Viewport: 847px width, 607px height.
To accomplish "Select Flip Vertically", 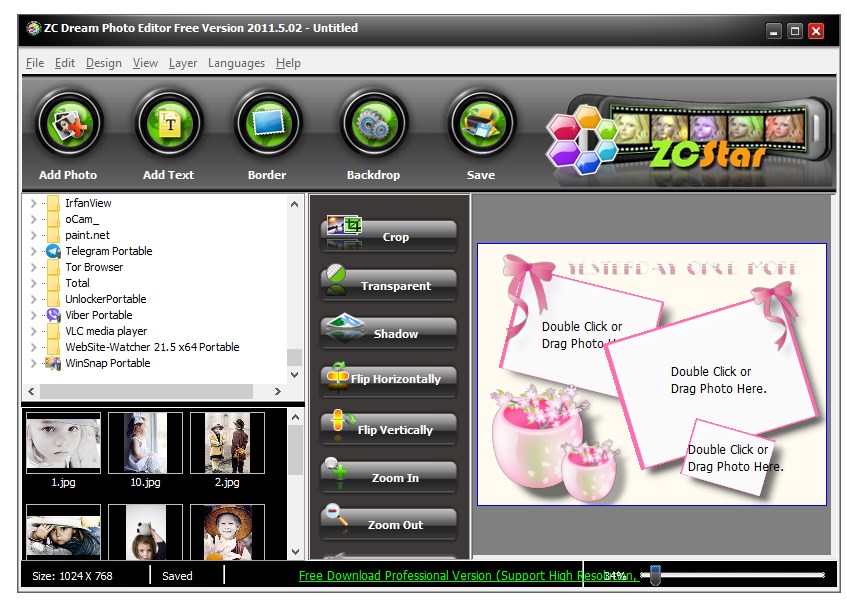I will pyautogui.click(x=394, y=428).
